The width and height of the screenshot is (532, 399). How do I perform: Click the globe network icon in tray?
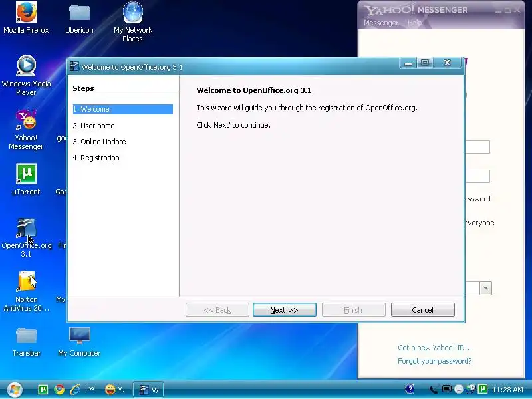[x=471, y=389]
